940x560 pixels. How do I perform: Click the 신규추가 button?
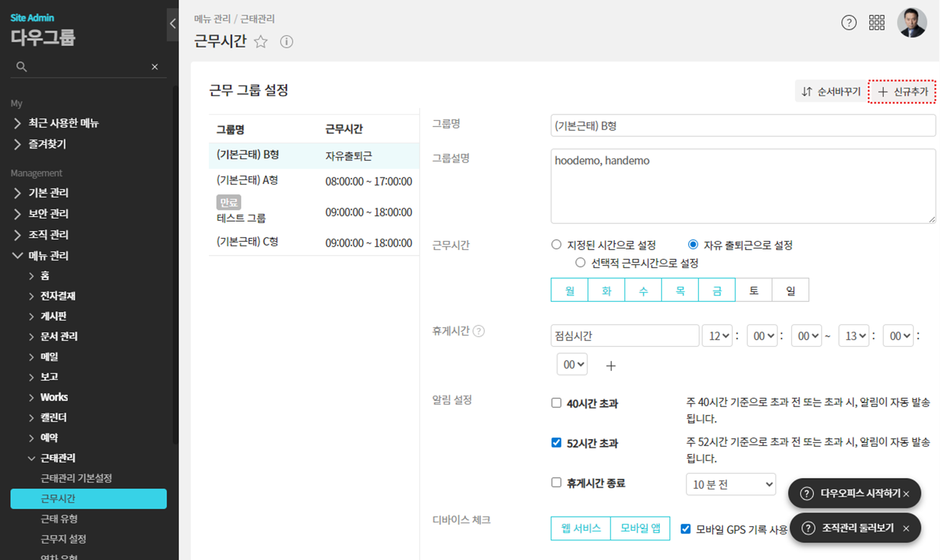click(902, 92)
